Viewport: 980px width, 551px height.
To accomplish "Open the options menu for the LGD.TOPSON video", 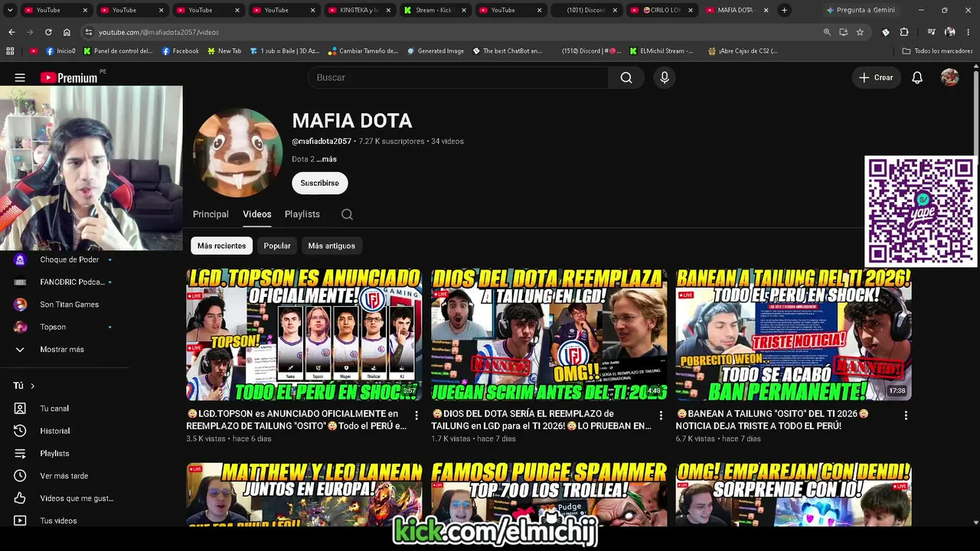I will [416, 415].
